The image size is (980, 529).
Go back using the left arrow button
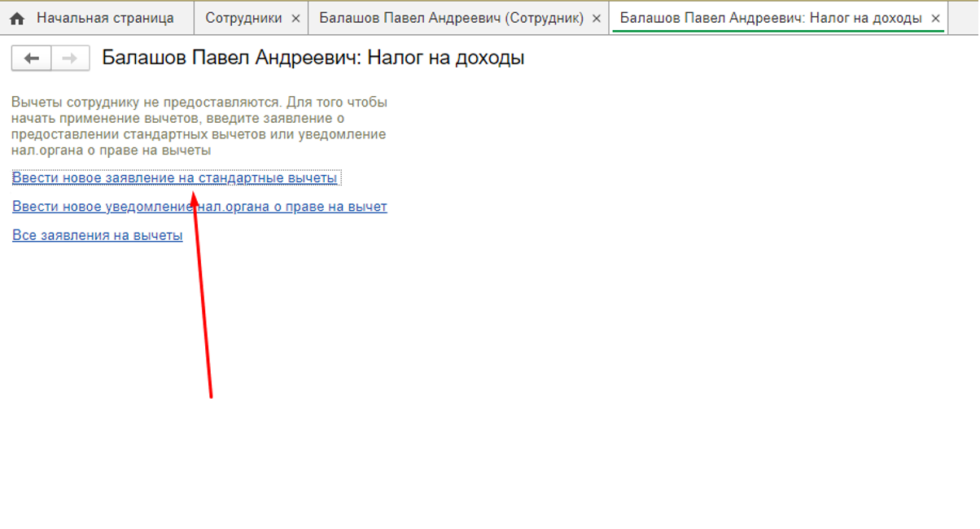click(32, 58)
